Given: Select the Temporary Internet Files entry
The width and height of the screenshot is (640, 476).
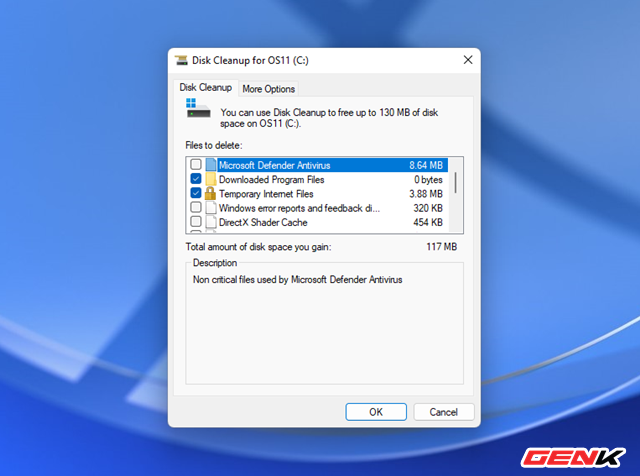Looking at the screenshot, I should click(318, 194).
